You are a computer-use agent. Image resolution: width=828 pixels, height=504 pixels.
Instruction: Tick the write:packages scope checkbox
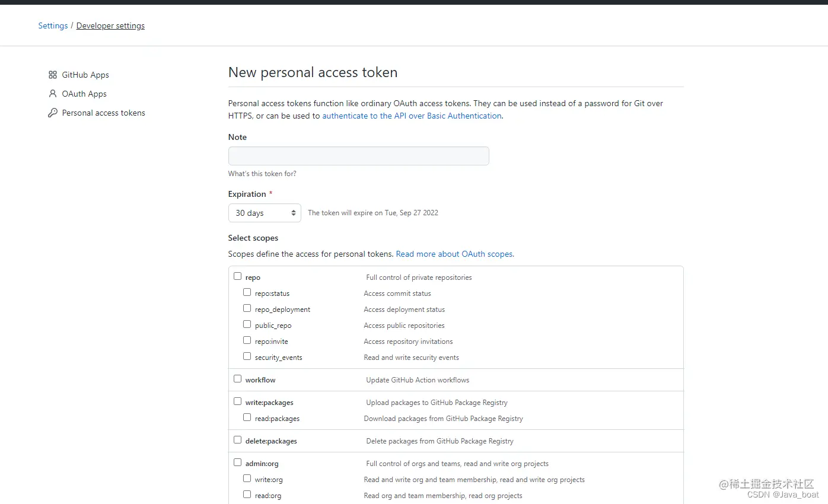(x=238, y=401)
